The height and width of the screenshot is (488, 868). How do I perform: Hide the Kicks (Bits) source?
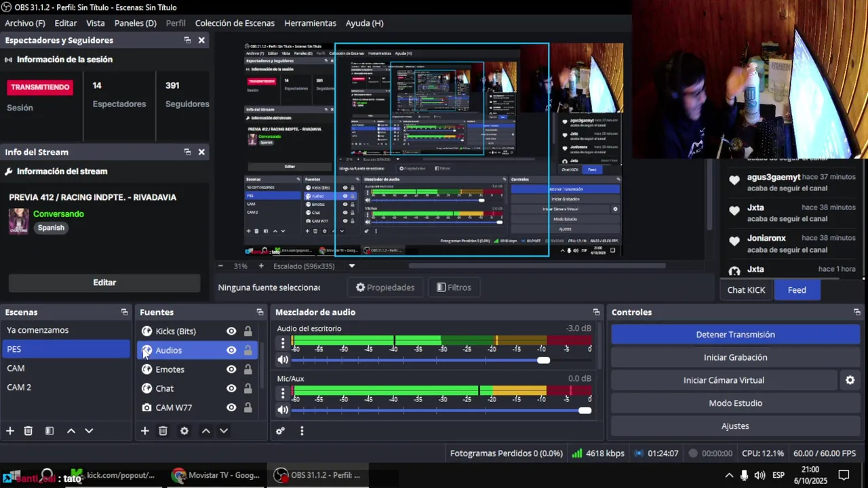coord(231,331)
